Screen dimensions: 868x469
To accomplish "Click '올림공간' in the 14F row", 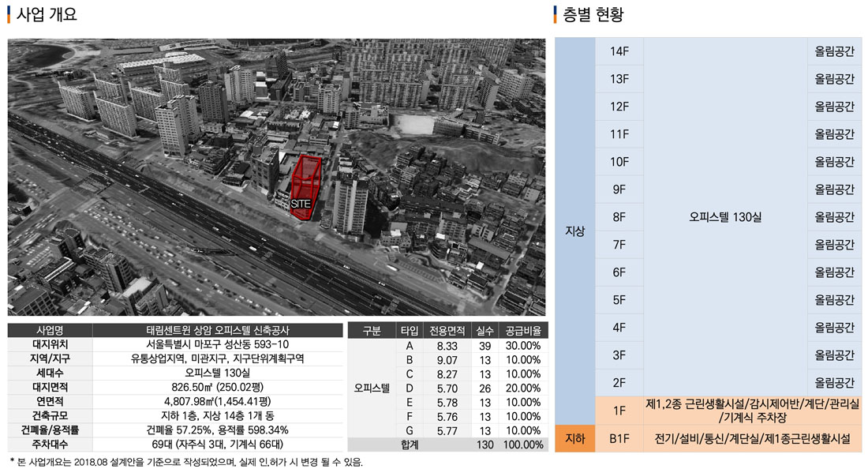I will [x=834, y=51].
